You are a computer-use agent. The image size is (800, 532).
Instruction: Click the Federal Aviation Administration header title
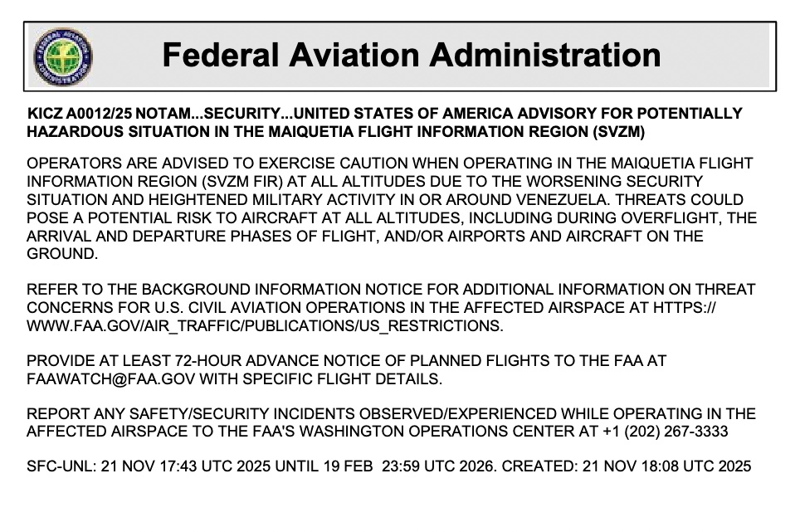(x=412, y=56)
